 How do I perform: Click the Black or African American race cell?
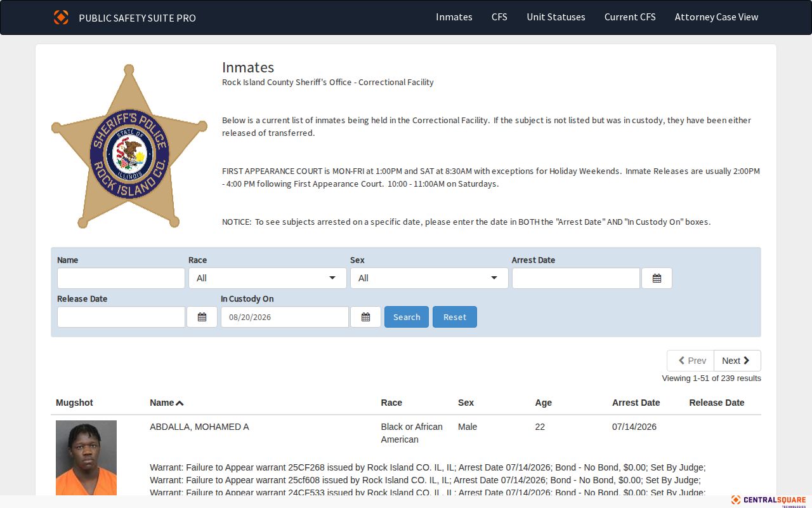click(412, 433)
